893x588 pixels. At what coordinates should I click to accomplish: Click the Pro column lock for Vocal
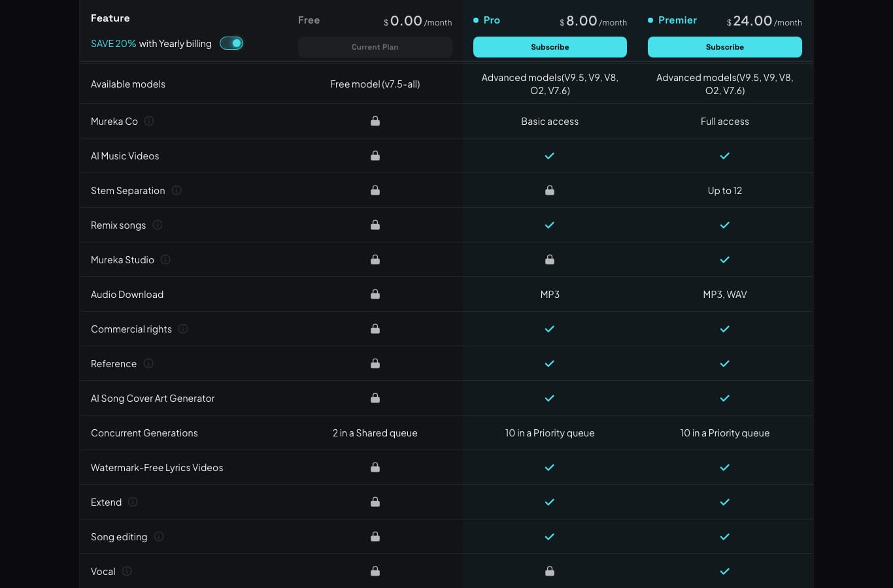point(550,571)
